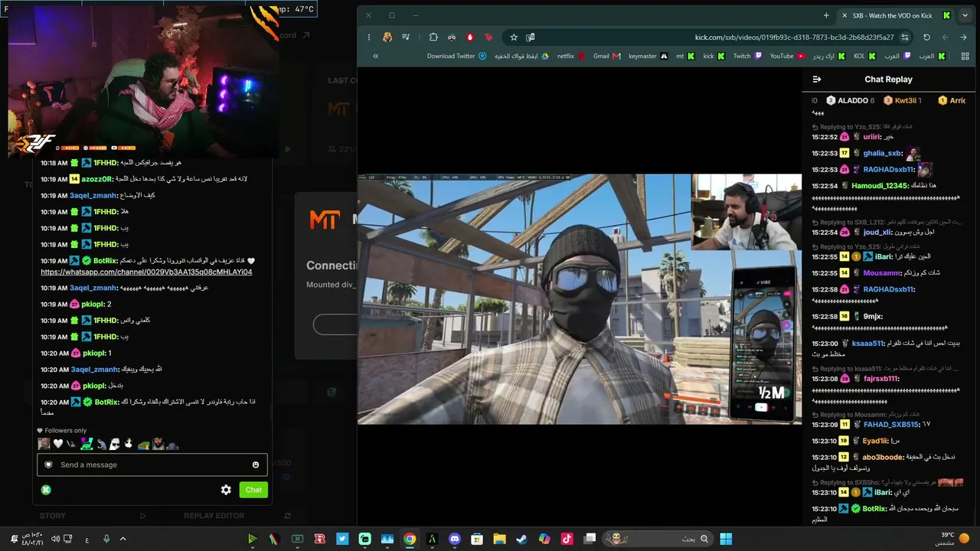Focus the Send a message field

(152, 465)
